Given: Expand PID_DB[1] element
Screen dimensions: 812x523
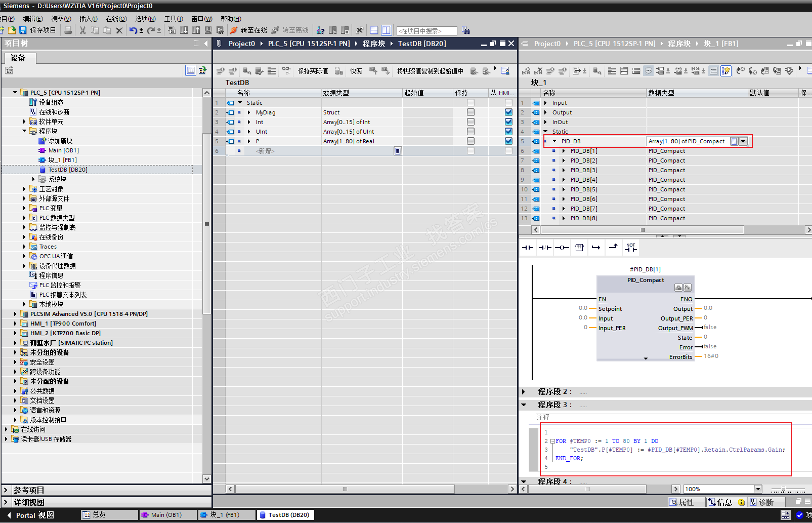Looking at the screenshot, I should 564,151.
